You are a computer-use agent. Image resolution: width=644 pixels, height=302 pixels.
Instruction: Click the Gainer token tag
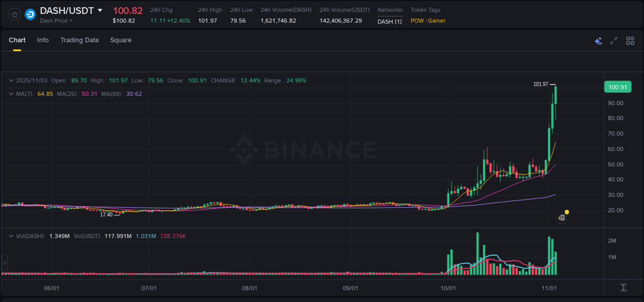(436, 21)
